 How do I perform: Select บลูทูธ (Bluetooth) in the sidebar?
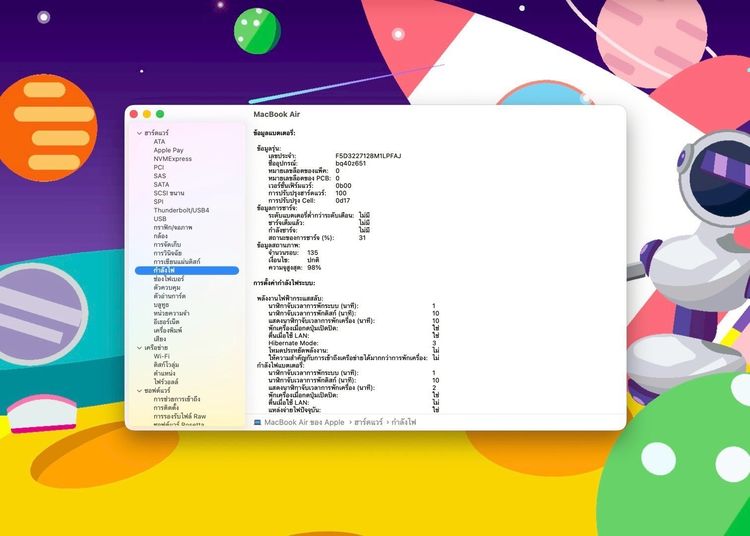(x=161, y=305)
